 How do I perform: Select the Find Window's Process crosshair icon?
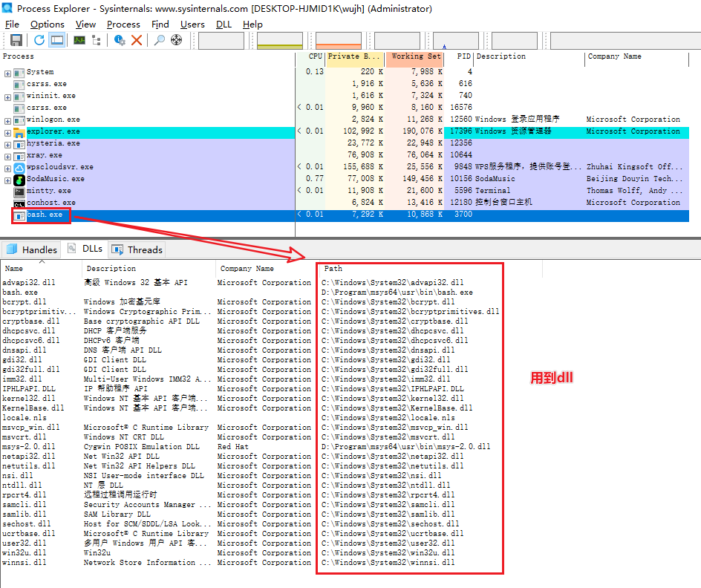coord(177,40)
